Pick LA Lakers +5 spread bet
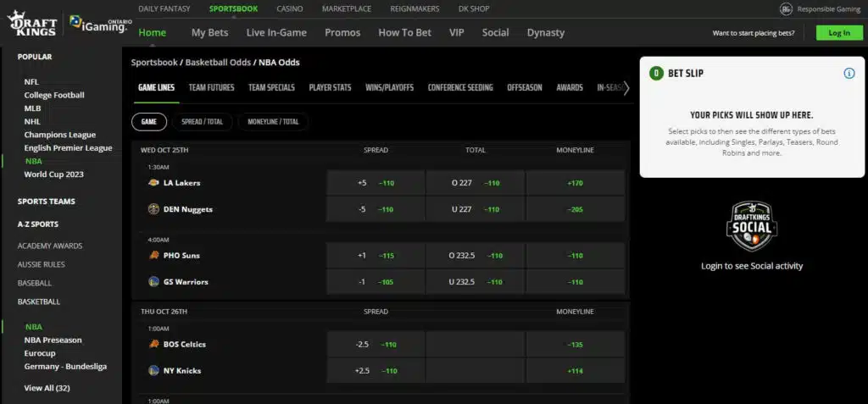 tap(376, 183)
